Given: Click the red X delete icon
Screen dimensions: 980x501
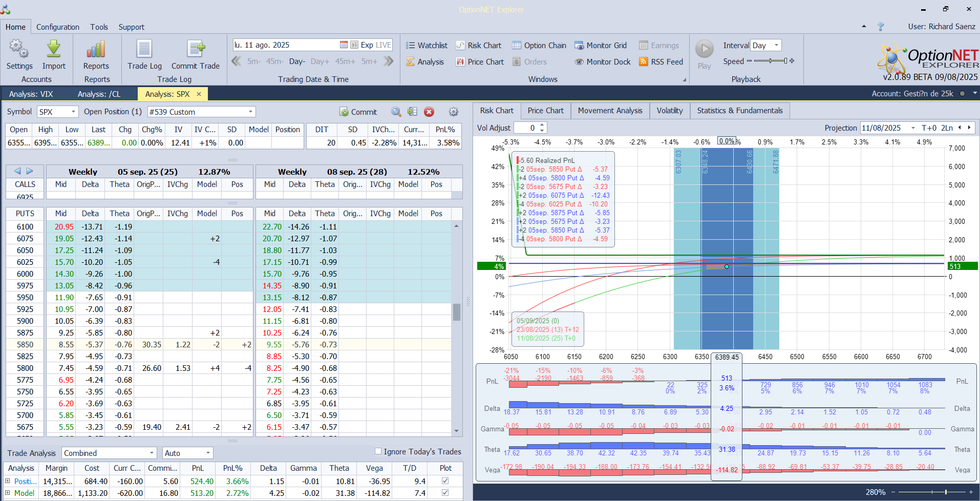Looking at the screenshot, I should tap(429, 112).
